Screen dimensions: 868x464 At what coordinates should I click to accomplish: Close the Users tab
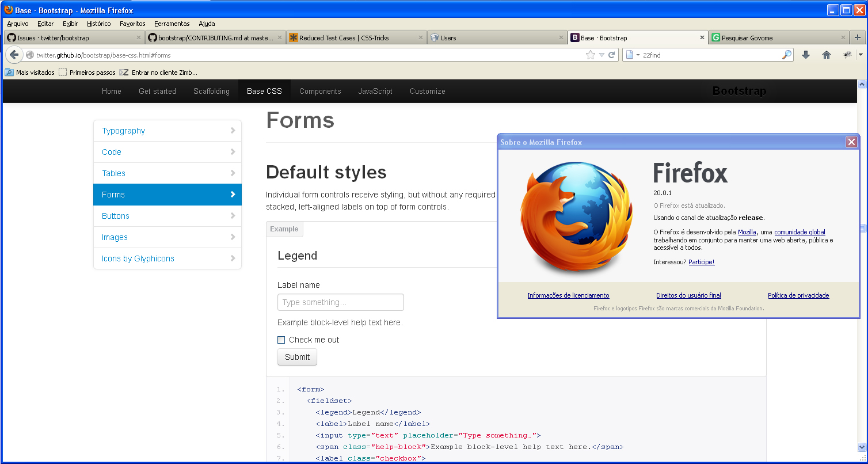click(561, 37)
